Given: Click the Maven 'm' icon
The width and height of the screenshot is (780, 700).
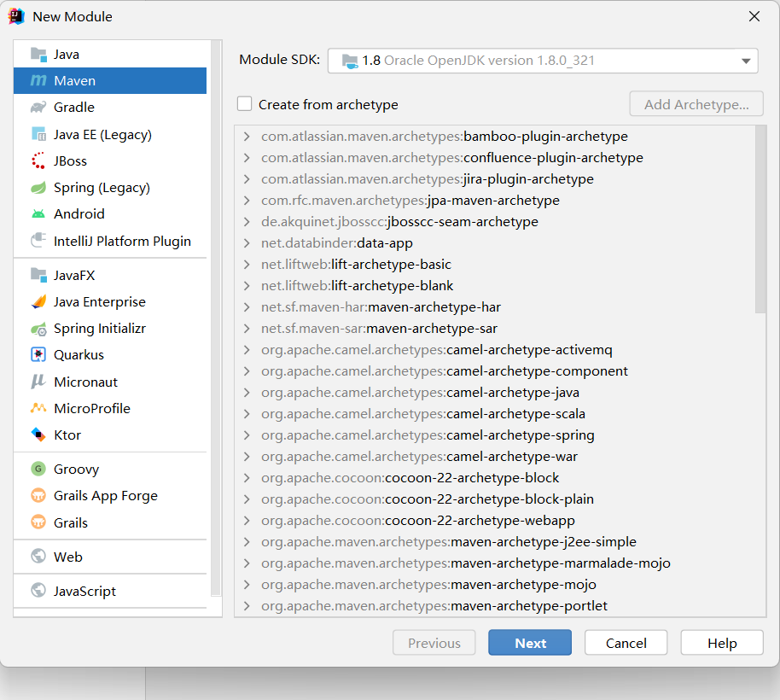Looking at the screenshot, I should [x=38, y=80].
